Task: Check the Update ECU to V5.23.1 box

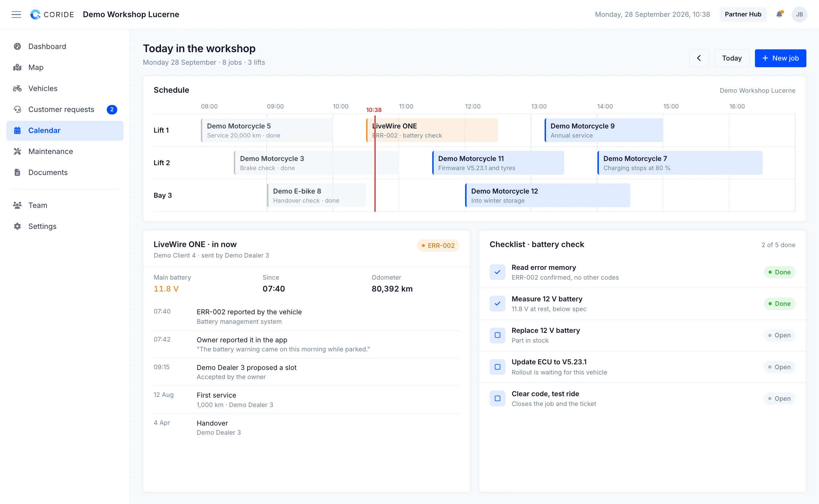Action: tap(497, 367)
